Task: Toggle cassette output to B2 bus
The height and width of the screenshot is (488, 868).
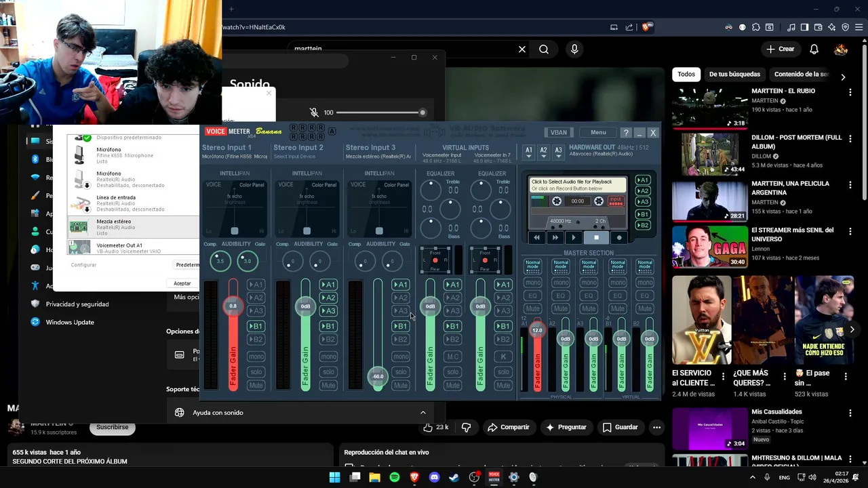Action: point(642,225)
